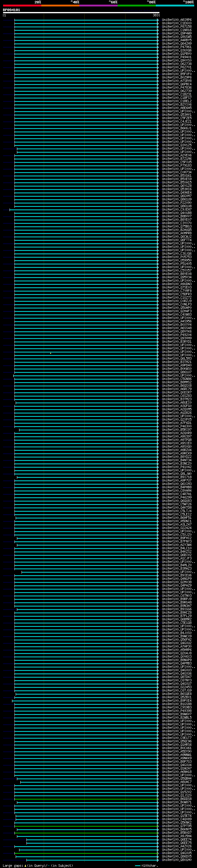Select hit label UniRef100_Q4KTD8

[176, 508]
